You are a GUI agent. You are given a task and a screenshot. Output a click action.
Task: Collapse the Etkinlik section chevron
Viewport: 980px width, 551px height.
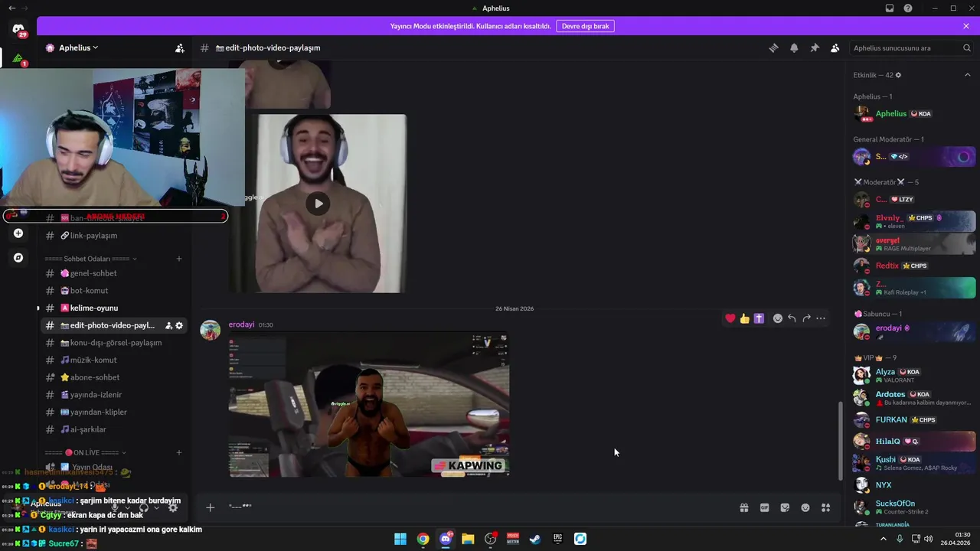point(967,75)
